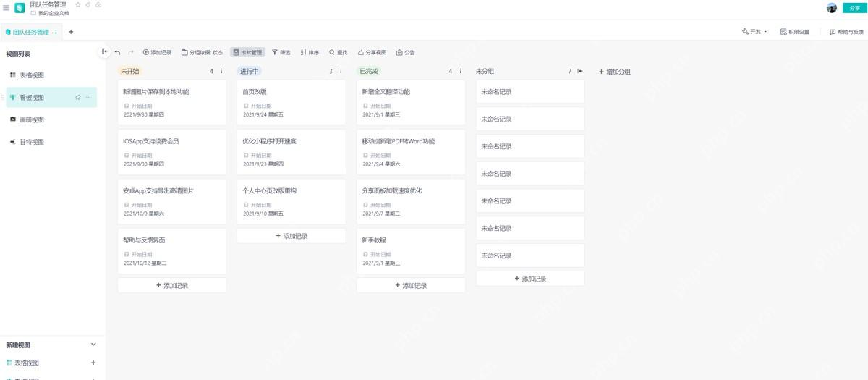This screenshot has height=380, width=868.
Task: Collapse the view list sidebar
Action: click(x=104, y=51)
